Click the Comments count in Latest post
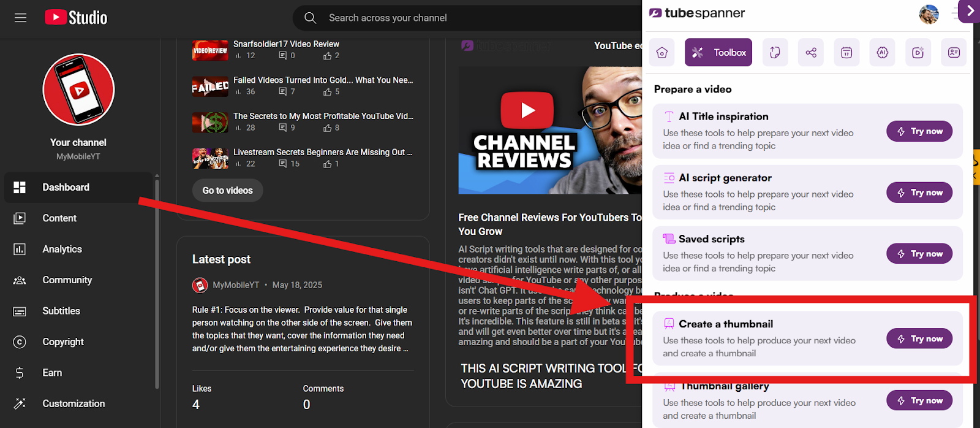The height and width of the screenshot is (428, 980). point(307,405)
